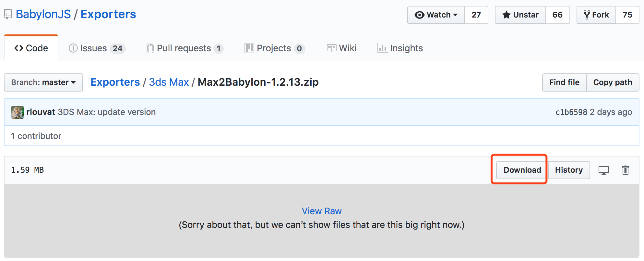The width and height of the screenshot is (644, 261).
Task: Open the Issues tab
Action: (x=97, y=48)
